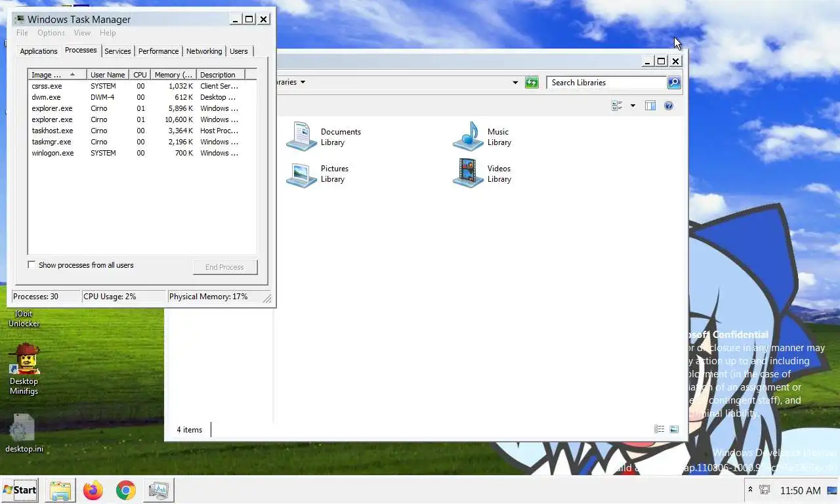
Task: Sort processes by Image Name column
Action: coord(56,75)
